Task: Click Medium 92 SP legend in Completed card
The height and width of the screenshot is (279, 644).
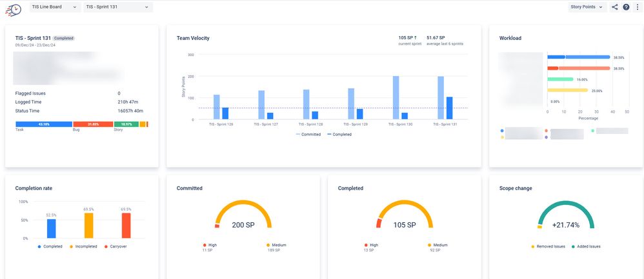Action: tap(438, 247)
